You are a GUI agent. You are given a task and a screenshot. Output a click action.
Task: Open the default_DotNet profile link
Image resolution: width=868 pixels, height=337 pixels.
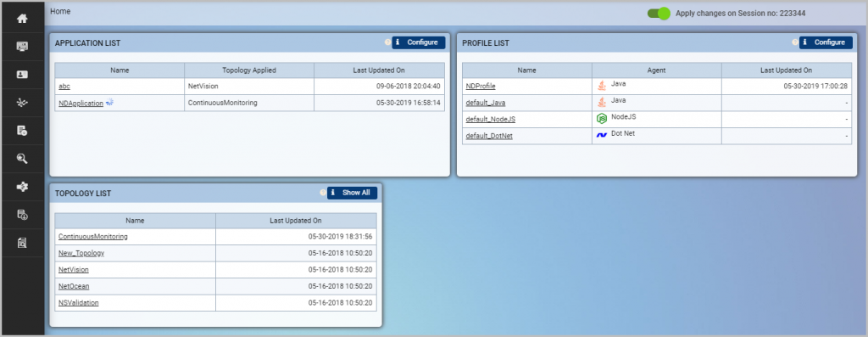pyautogui.click(x=489, y=136)
